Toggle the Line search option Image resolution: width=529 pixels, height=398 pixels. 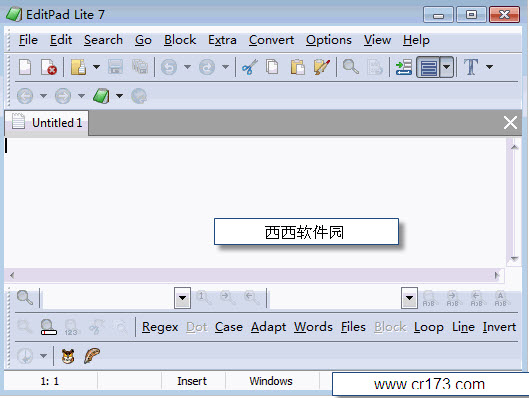464,327
